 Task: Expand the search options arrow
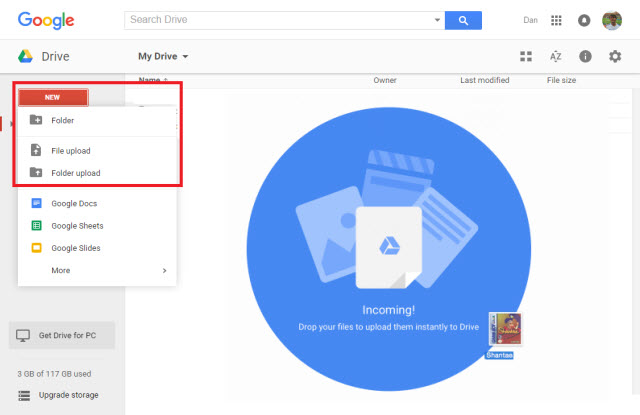pos(437,20)
